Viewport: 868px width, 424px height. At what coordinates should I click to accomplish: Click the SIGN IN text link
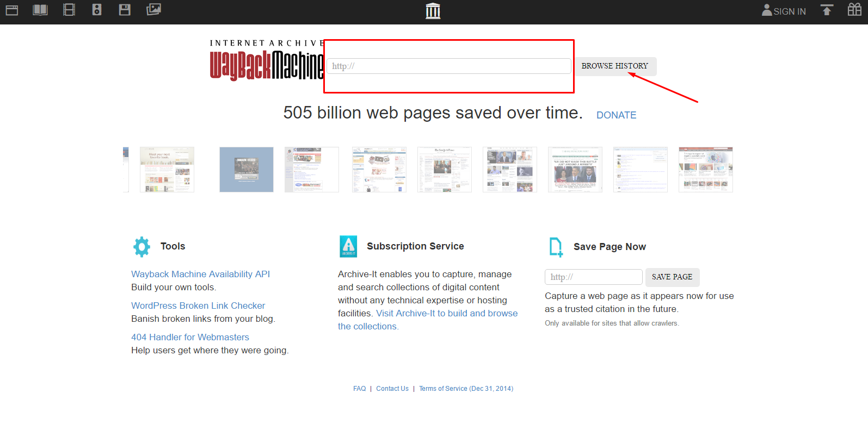point(790,11)
